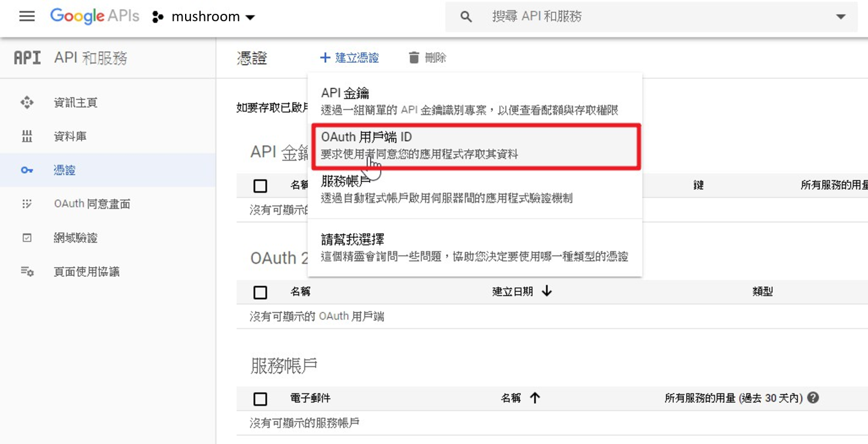Viewport: 868px width, 444px height.
Task: Expand the search bar dropdown arrow
Action: pos(841,17)
